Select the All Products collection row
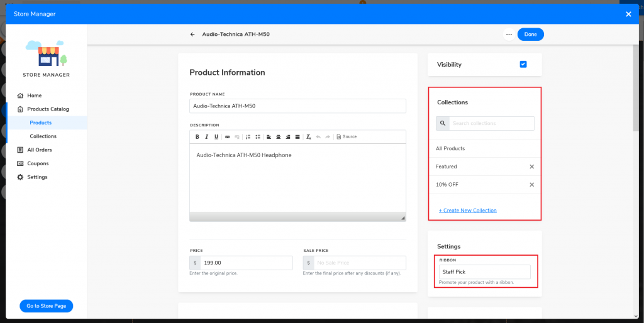The image size is (644, 323). (485, 148)
